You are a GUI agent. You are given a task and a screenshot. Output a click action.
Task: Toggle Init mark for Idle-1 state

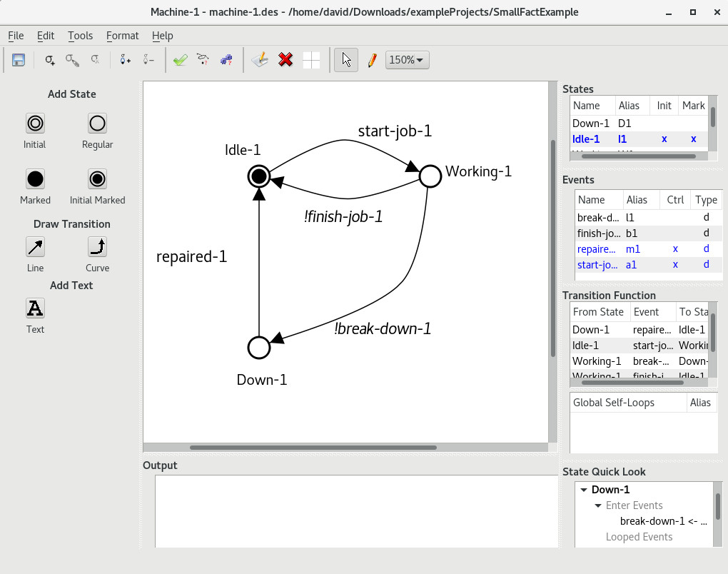(x=664, y=139)
